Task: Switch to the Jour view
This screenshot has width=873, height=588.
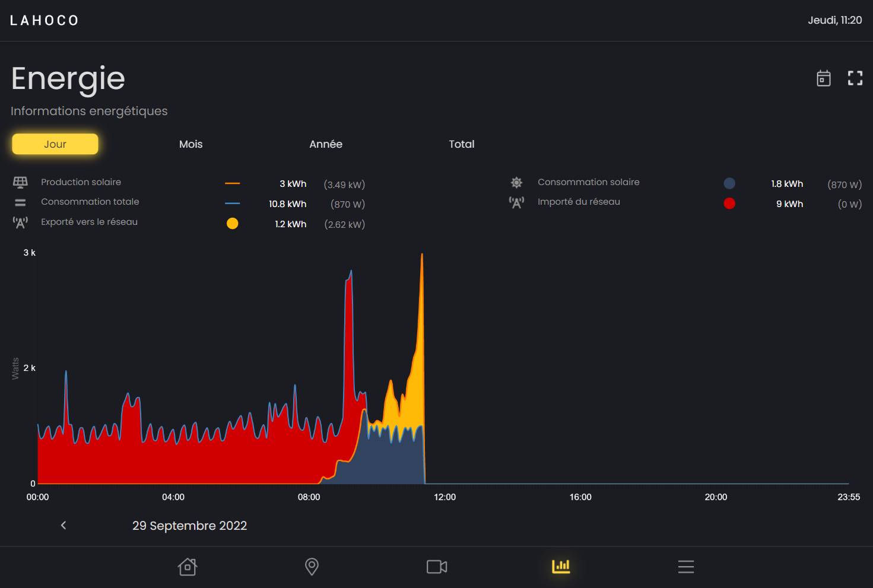Action: [55, 144]
